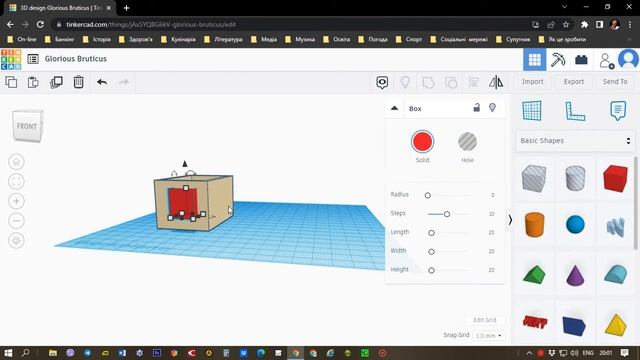Open the Notes panel in the sidebar
The height and width of the screenshot is (360, 640).
[x=618, y=111]
